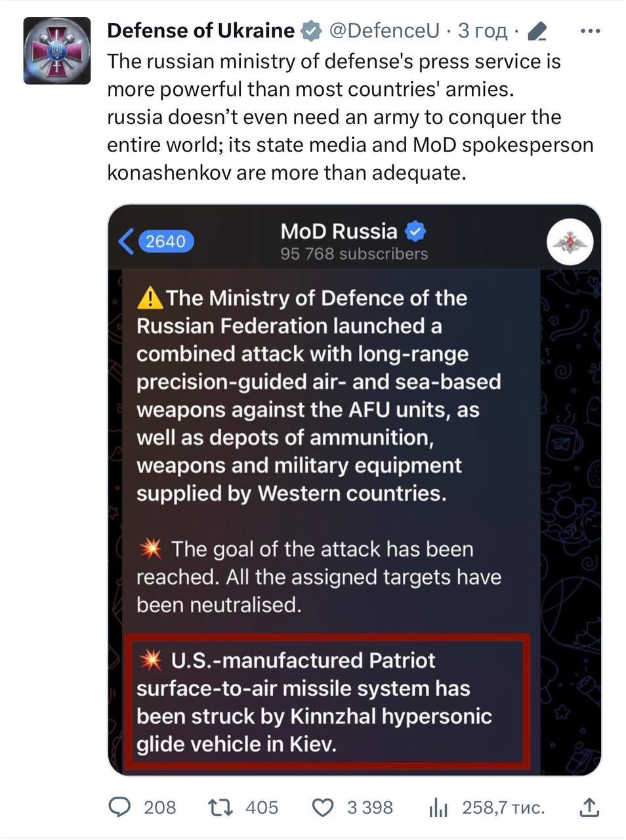The width and height of the screenshot is (626, 840).
Task: Open the three-dot more options menu
Action: coord(591,31)
